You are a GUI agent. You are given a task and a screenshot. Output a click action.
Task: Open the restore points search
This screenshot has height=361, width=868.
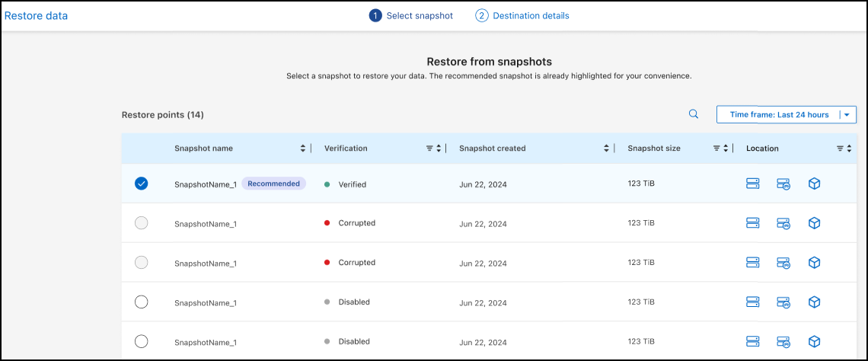[x=694, y=114]
